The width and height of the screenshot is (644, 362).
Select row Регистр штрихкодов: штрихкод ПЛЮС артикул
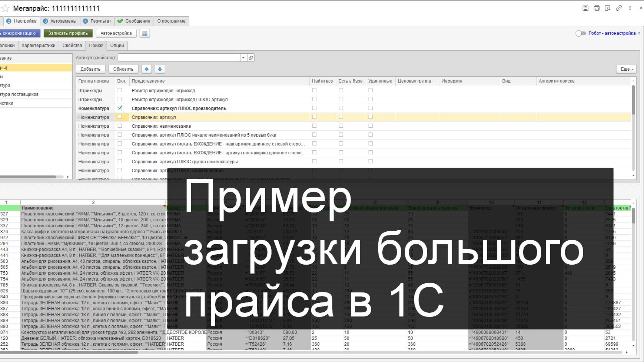[353, 99]
